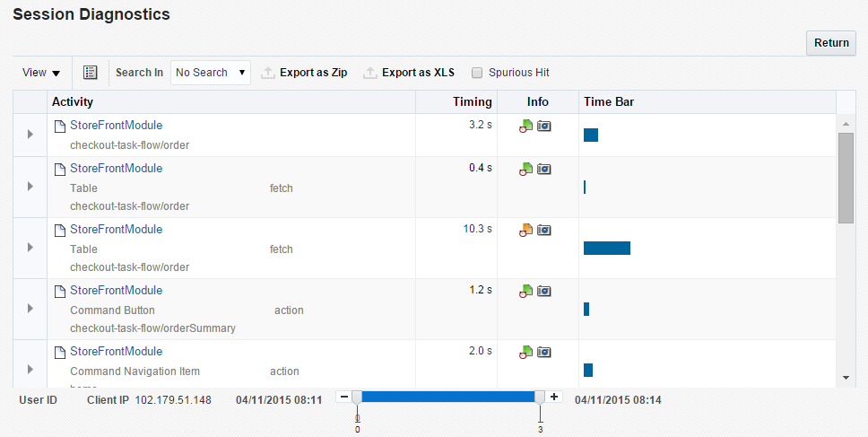The image size is (868, 437).
Task: Click Export as XLS
Action: point(418,73)
